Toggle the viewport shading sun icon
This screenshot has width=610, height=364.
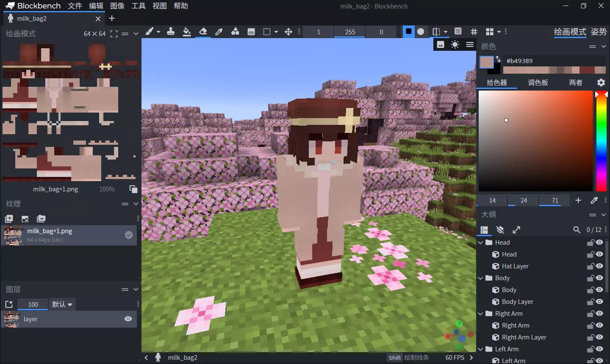tap(455, 44)
